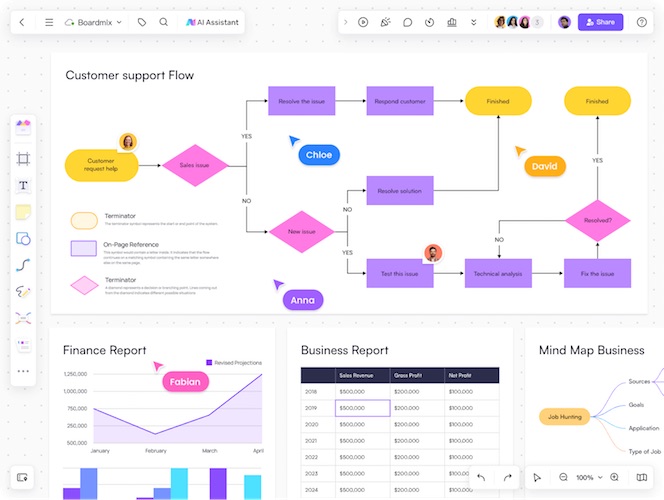Show more tools via three-dots icon

(x=23, y=371)
